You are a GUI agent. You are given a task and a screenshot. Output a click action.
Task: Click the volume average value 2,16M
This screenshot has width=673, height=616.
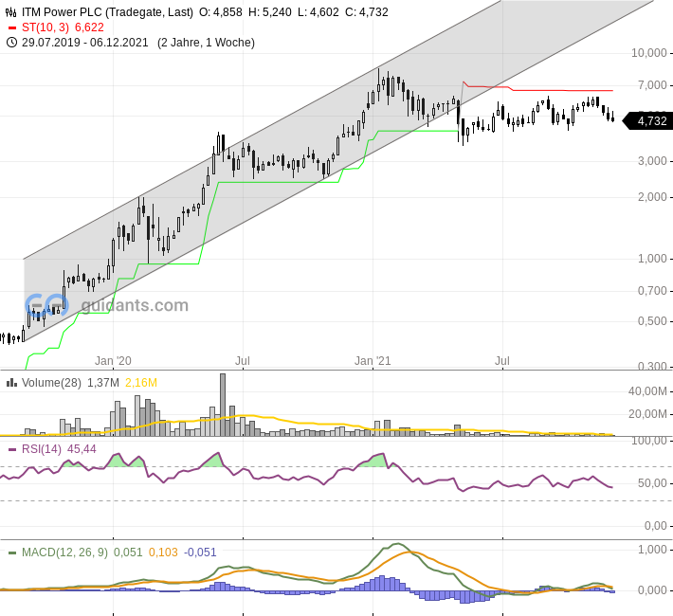141,383
